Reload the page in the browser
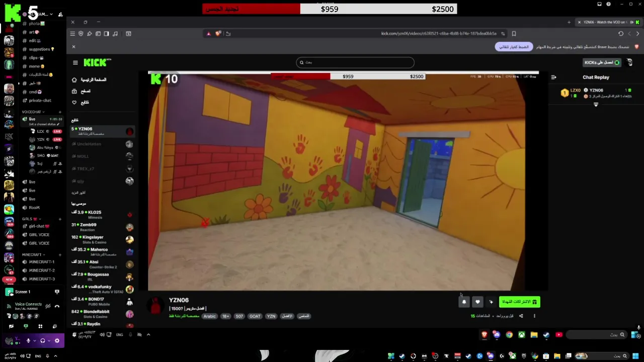The image size is (644, 362). (621, 34)
